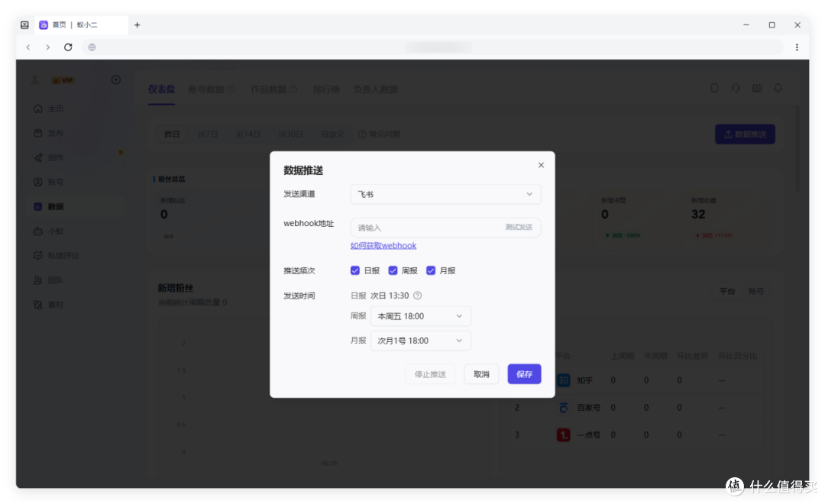This screenshot has width=825, height=504.
Task: Switch to the 负责人数据 tab
Action: pyautogui.click(x=376, y=89)
